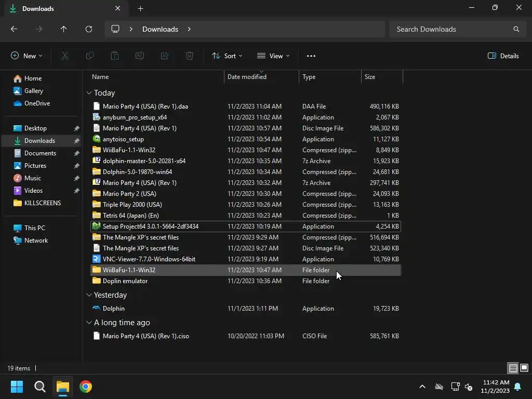Open the notification bell in tray
This screenshot has width=532, height=399.
(x=518, y=387)
